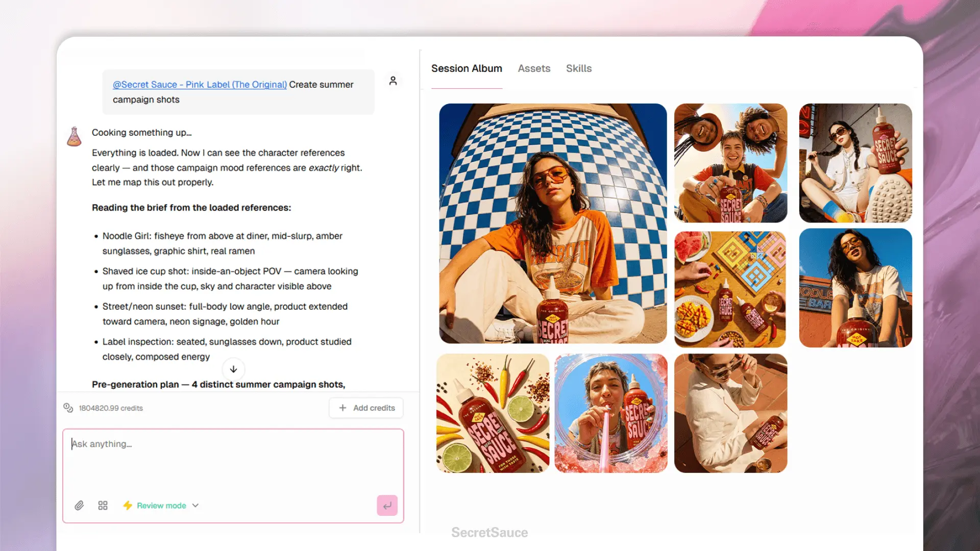Image resolution: width=980 pixels, height=551 pixels.
Task: Switch to the Session Album tab
Action: [x=467, y=68]
